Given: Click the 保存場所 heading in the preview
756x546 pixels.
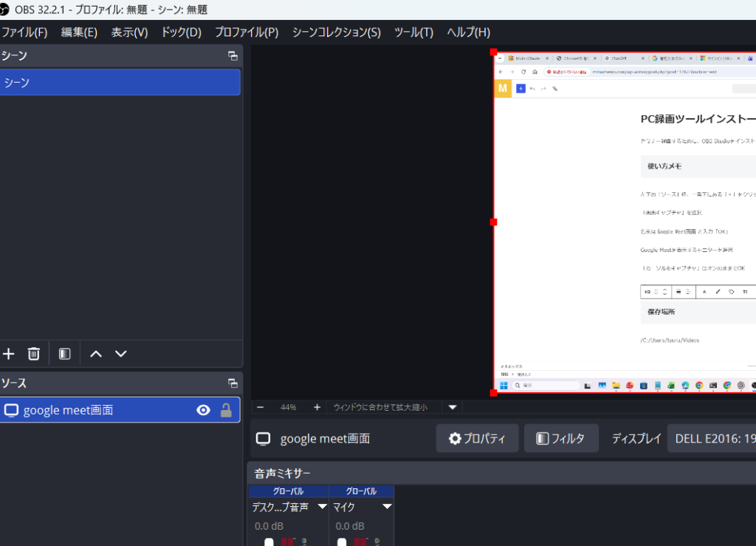Looking at the screenshot, I should (661, 312).
